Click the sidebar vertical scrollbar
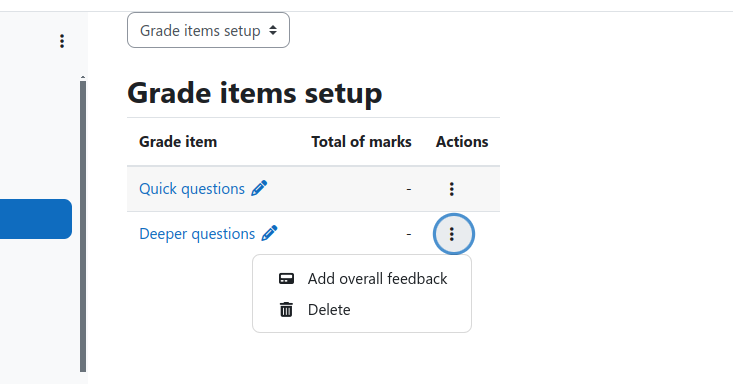This screenshot has width=733, height=384. 83,226
